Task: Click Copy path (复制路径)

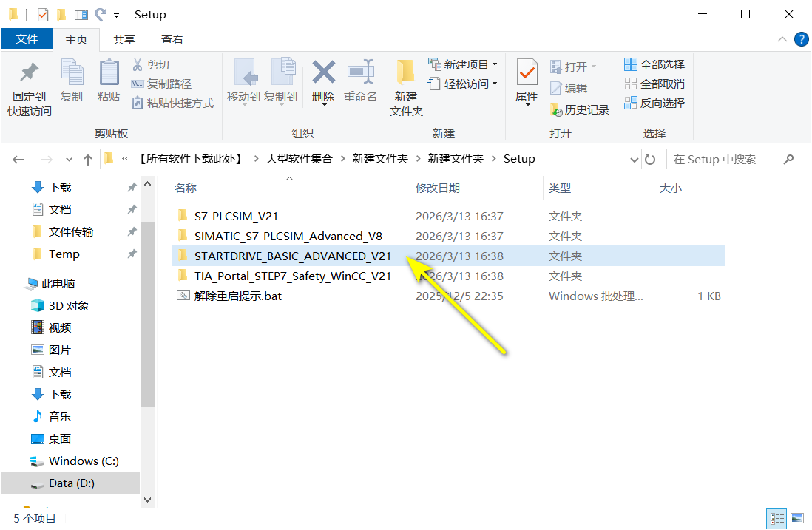Action: pyautogui.click(x=161, y=84)
